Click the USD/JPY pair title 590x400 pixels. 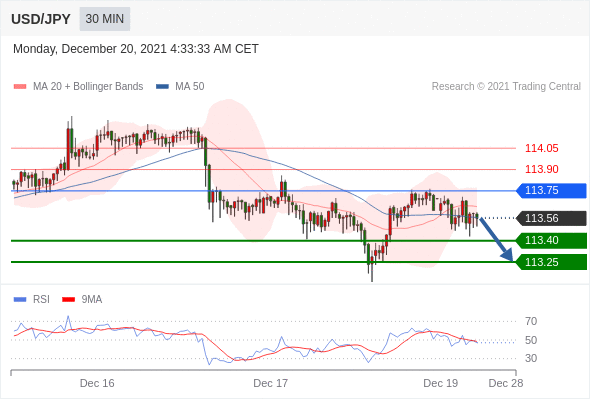tap(41, 19)
